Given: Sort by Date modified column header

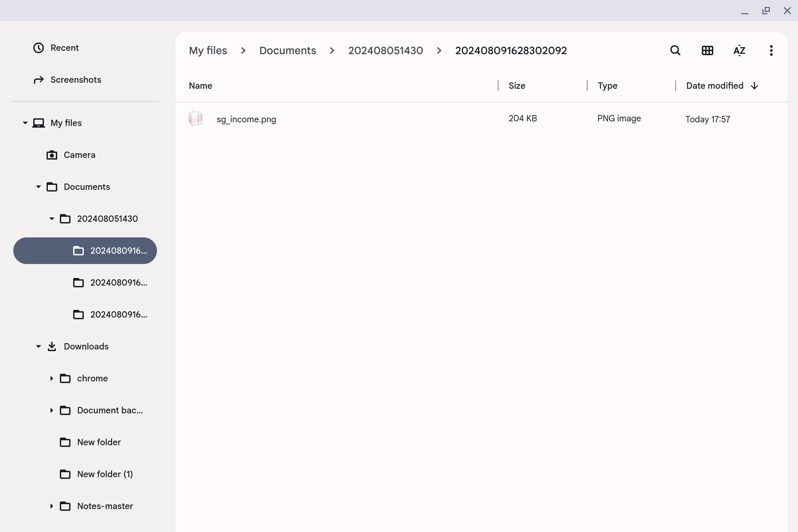Looking at the screenshot, I should coord(715,86).
